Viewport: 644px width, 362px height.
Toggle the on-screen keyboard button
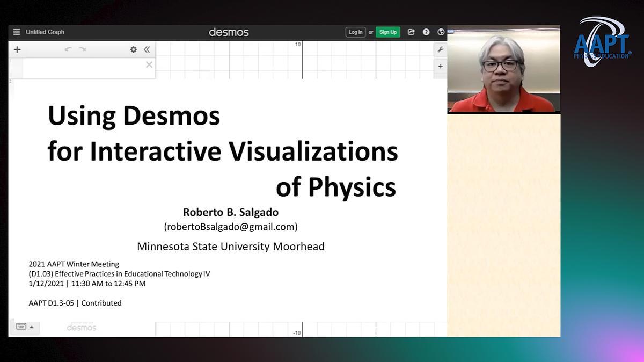point(24,327)
